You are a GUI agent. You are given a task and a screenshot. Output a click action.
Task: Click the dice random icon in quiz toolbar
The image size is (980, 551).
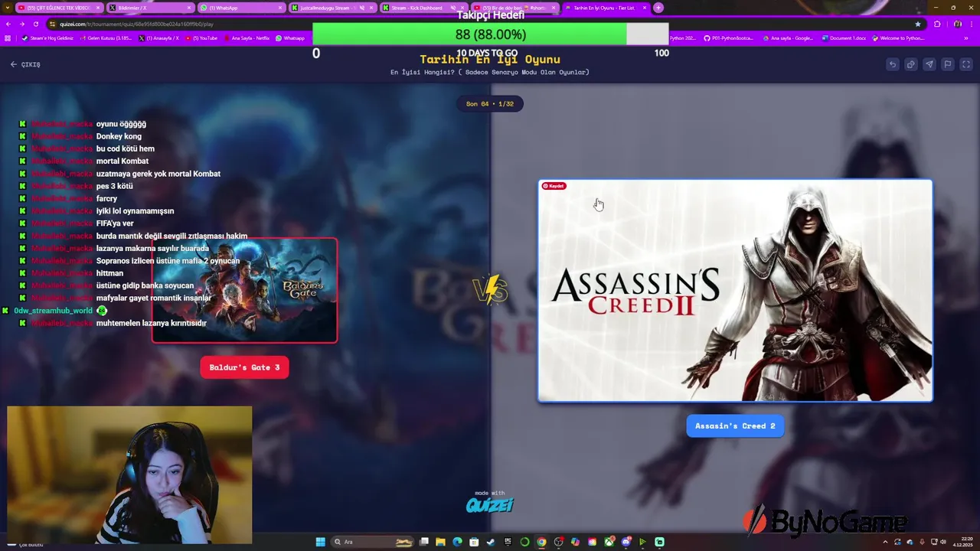point(911,64)
